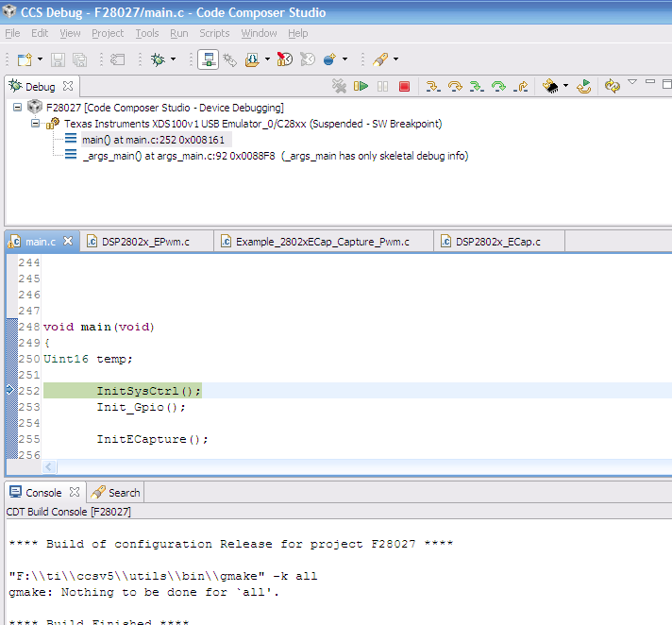672x625 pixels.
Task: Click the editor horizontal scrollbar left arrow
Action: [x=50, y=466]
